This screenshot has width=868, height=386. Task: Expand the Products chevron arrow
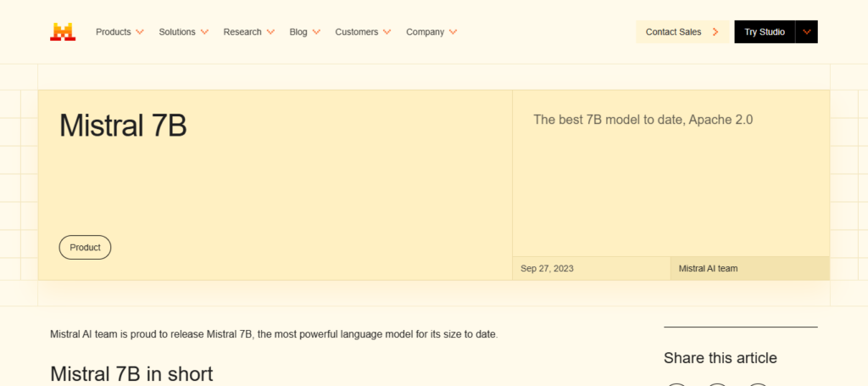click(140, 32)
